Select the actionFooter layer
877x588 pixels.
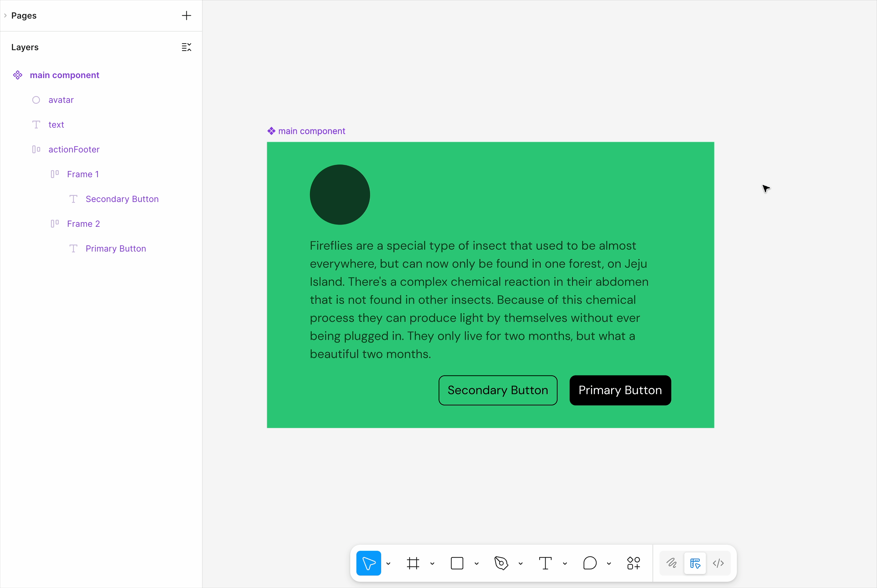coord(74,150)
